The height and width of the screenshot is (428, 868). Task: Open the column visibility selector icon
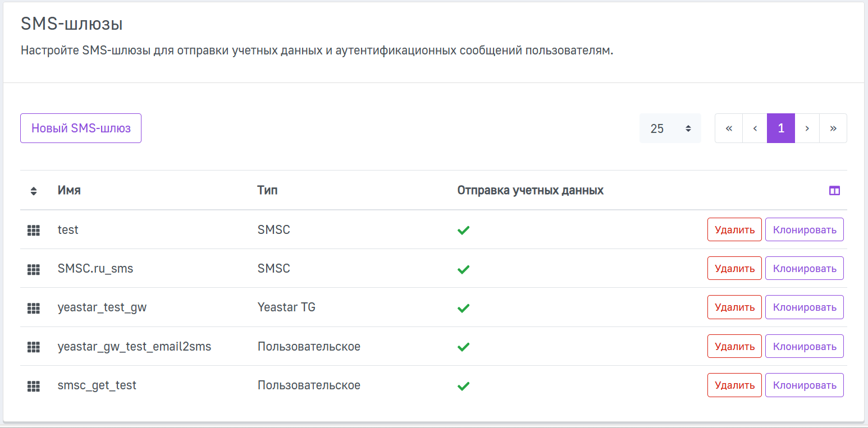tap(834, 191)
